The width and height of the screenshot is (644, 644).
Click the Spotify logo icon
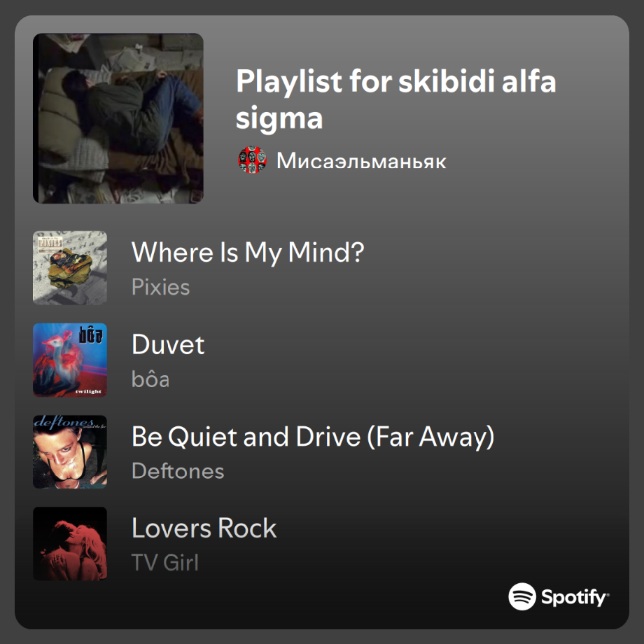(522, 597)
